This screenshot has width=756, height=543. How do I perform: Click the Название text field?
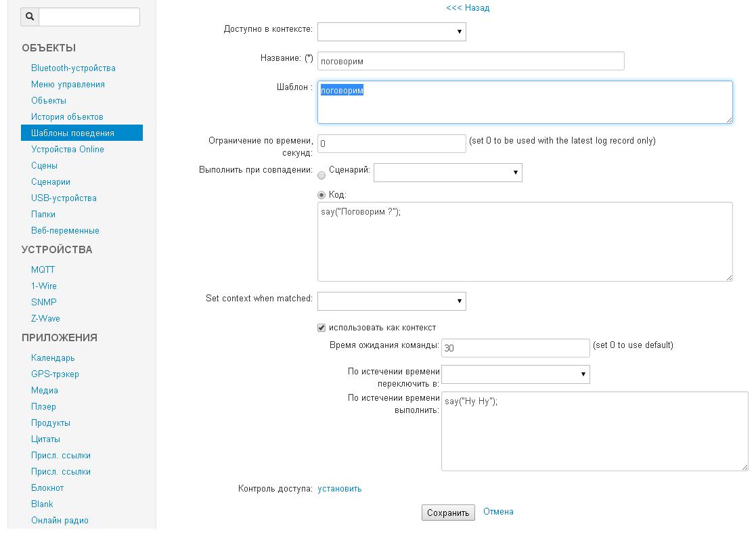470,61
